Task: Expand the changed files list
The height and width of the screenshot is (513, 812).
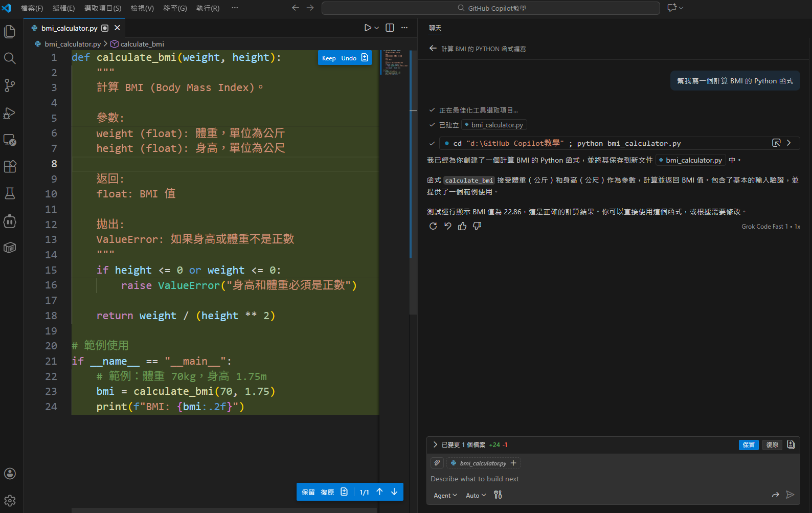Action: (435, 444)
